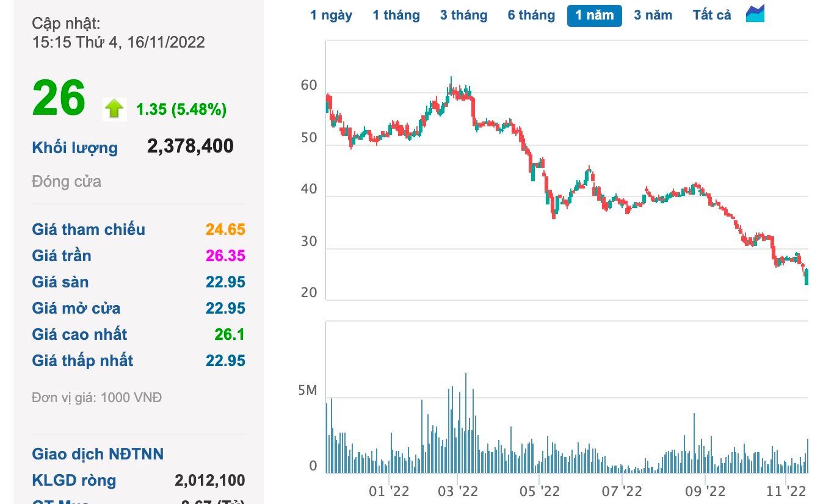The image size is (823, 504).
Task: Click the "Giá tham chiếu" label
Action: coord(89,229)
